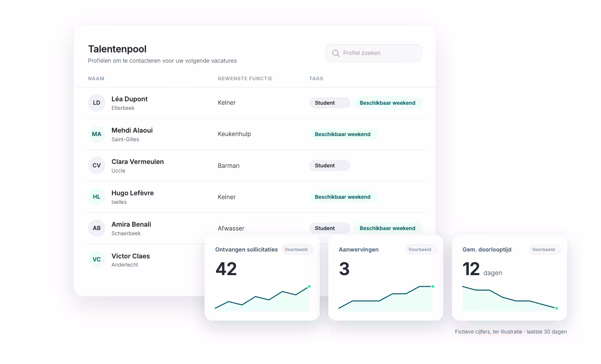The height and width of the screenshot is (364, 601).
Task: Select the name Amira Benali
Action: [131, 224]
